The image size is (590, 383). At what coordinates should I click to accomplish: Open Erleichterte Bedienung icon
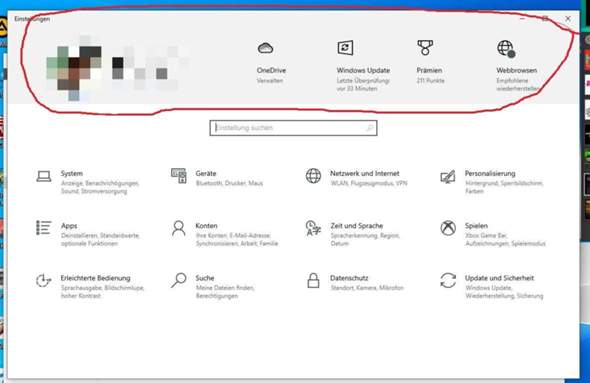(x=44, y=280)
